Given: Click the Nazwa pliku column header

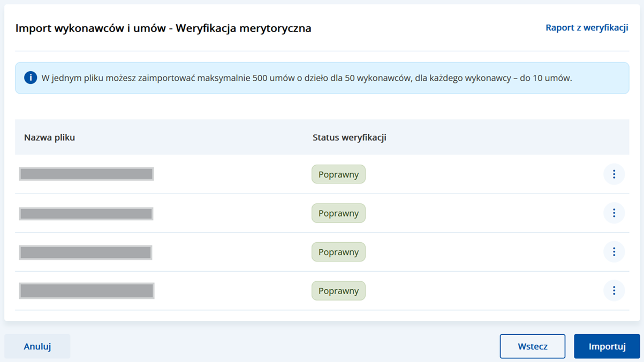Looking at the screenshot, I should coord(49,137).
